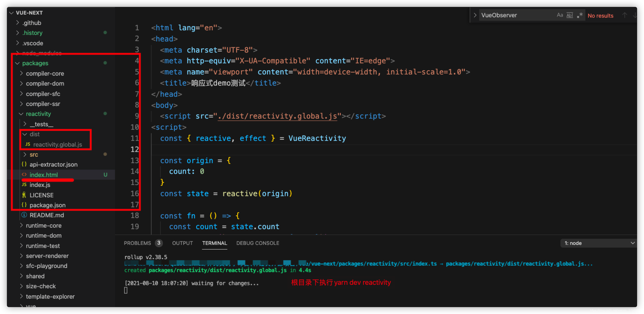Image resolution: width=644 pixels, height=314 pixels.
Task: Open the package.json braces icon
Action: 24,205
